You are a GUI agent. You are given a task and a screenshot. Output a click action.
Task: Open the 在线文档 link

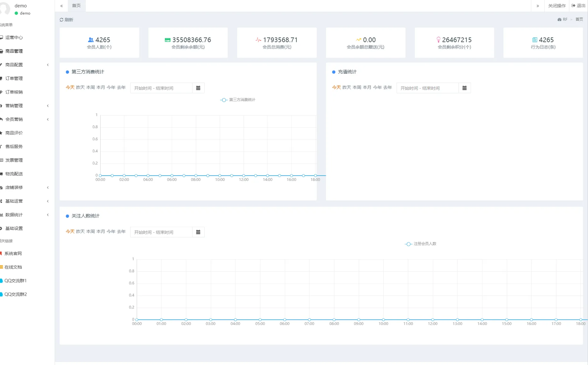13,267
